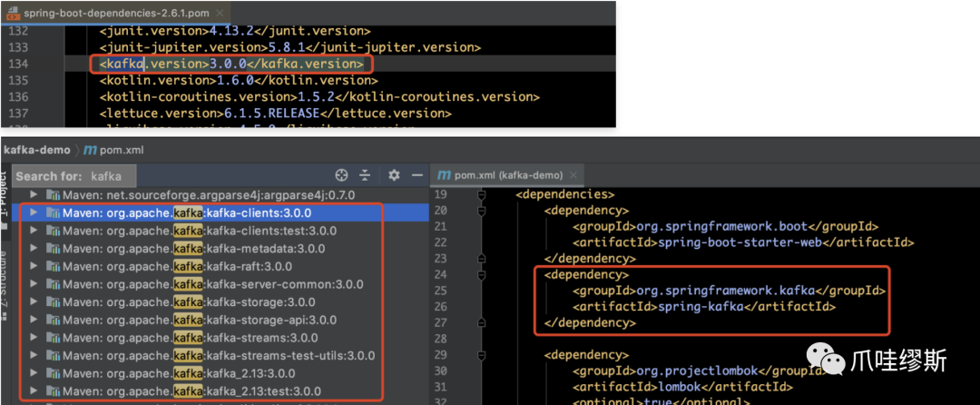Image resolution: width=980 pixels, height=405 pixels.
Task: Click the collapse all icon in project panel
Action: [365, 175]
